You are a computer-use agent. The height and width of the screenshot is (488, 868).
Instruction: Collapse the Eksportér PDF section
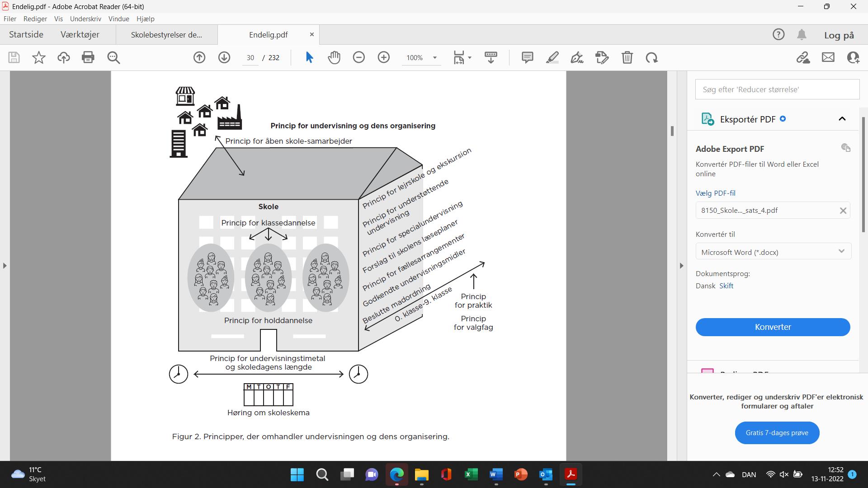coord(842,119)
